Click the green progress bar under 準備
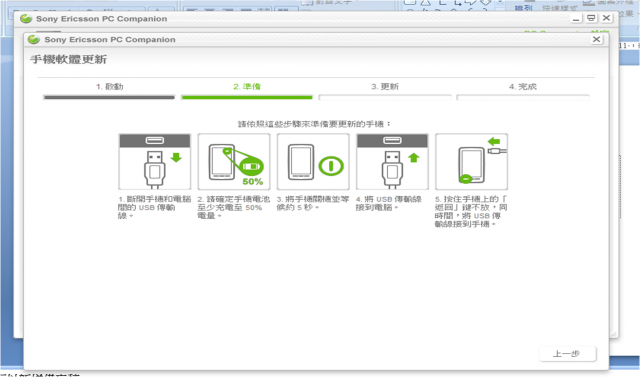The width and height of the screenshot is (640, 377). [x=247, y=98]
